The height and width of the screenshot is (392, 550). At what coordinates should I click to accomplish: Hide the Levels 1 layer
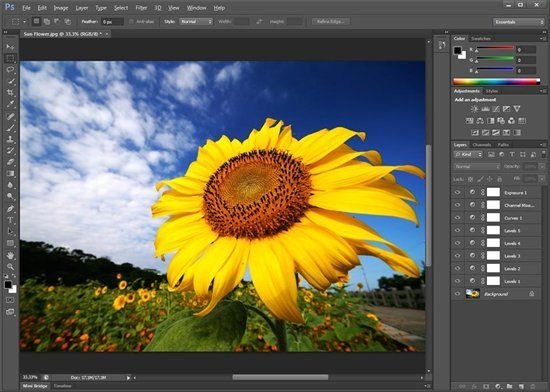pos(457,281)
